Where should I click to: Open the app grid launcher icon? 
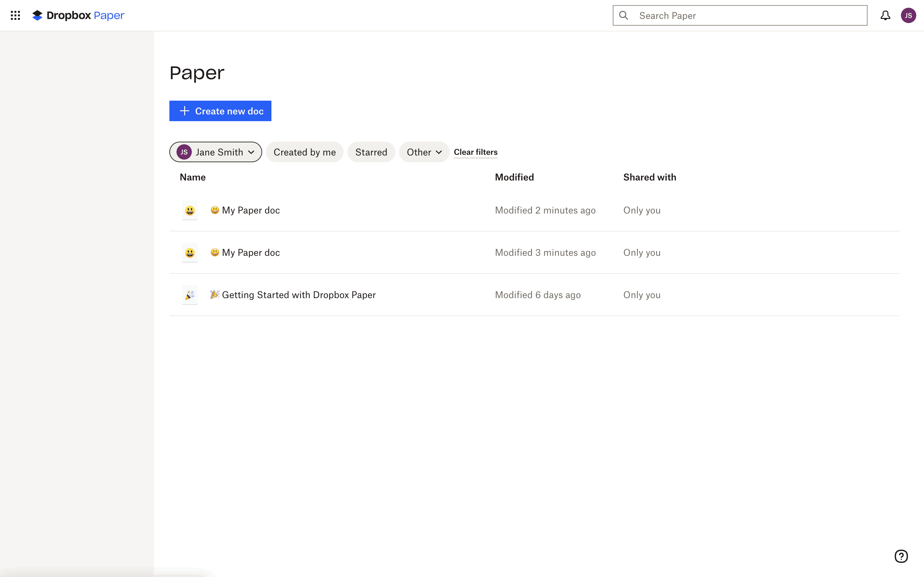(x=15, y=15)
